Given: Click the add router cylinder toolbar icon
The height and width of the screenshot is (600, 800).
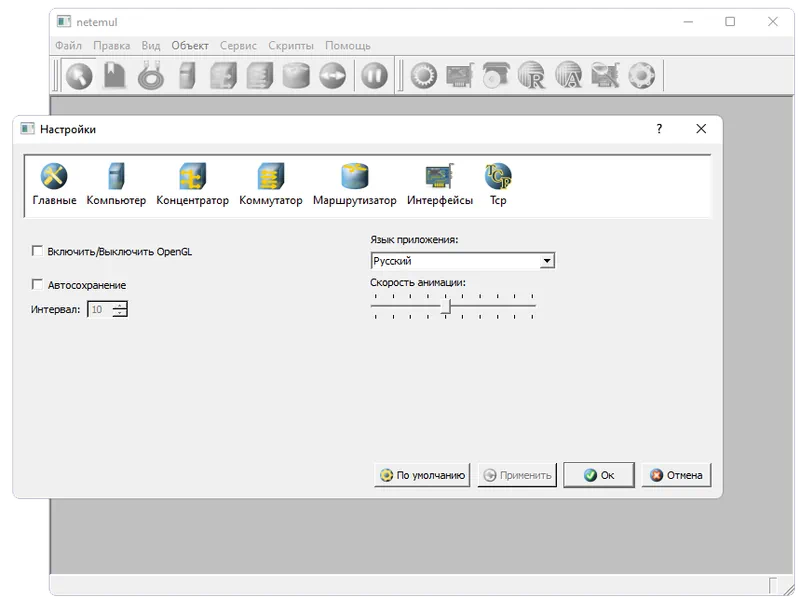Looking at the screenshot, I should pos(296,76).
